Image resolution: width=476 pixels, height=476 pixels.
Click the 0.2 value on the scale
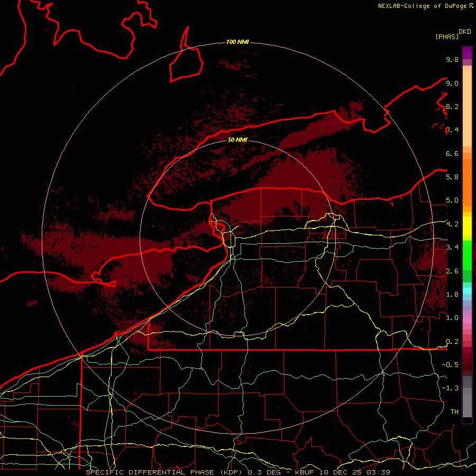pyautogui.click(x=452, y=342)
